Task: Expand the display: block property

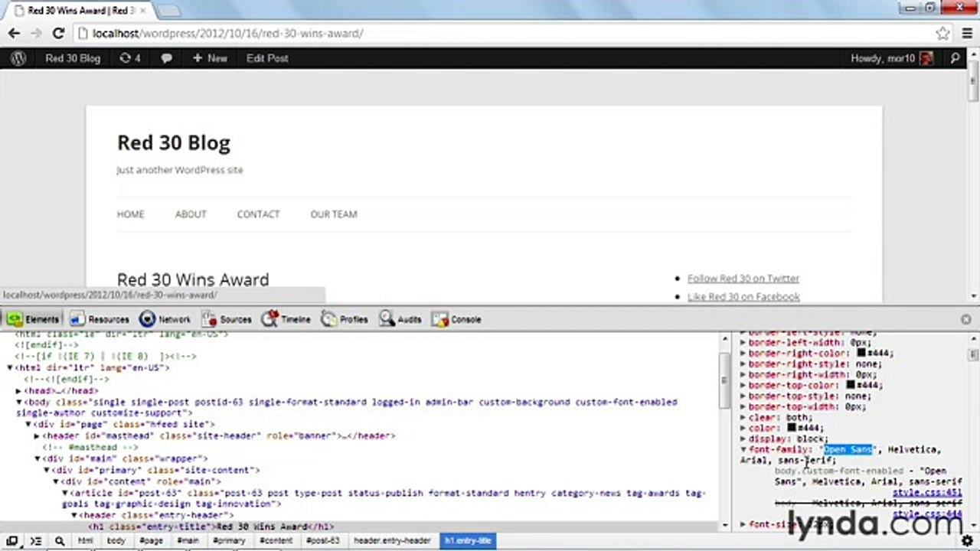Action: point(743,439)
